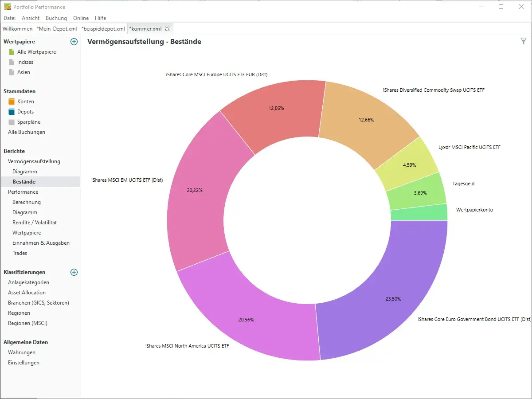Image resolution: width=532 pixels, height=399 pixels.
Task: Open Diagramm under Performance
Action: coord(25,212)
